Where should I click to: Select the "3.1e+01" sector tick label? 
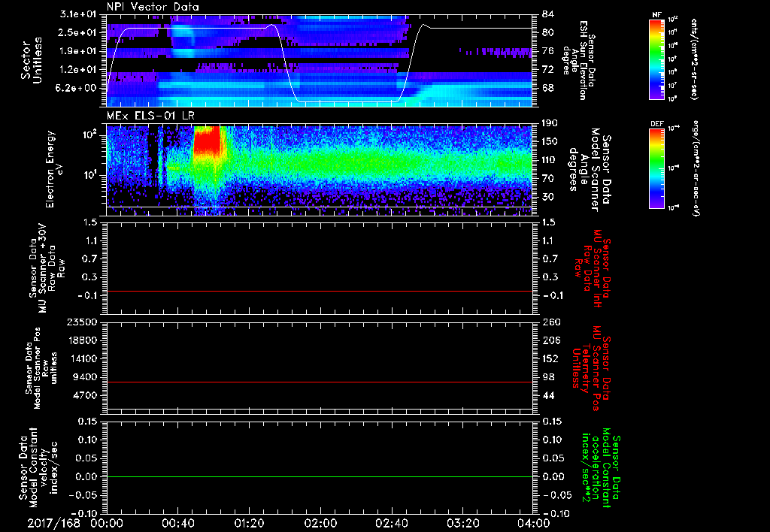coord(78,14)
